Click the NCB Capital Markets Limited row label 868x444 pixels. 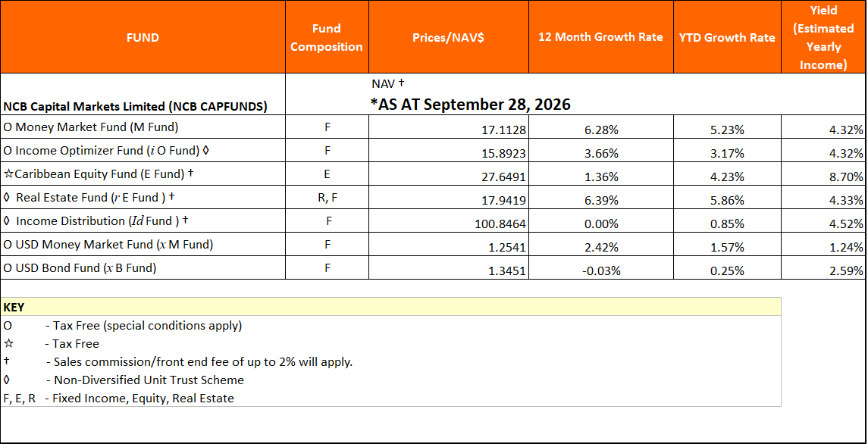tap(135, 107)
